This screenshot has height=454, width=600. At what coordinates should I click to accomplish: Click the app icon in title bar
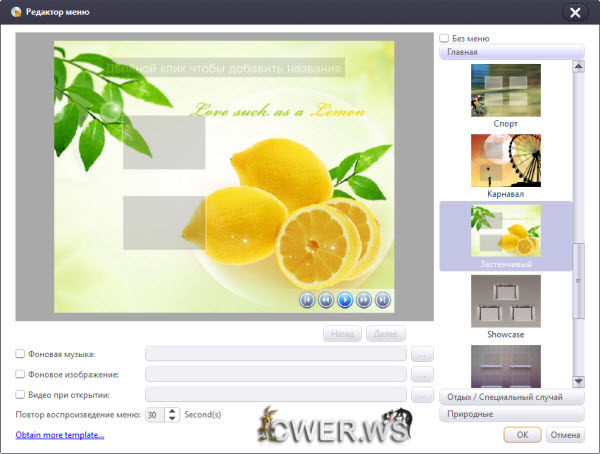16,12
